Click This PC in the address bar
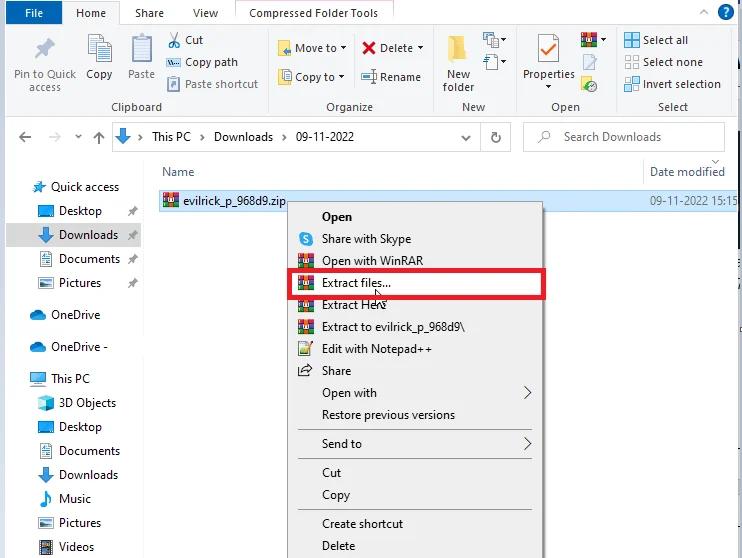 (171, 137)
